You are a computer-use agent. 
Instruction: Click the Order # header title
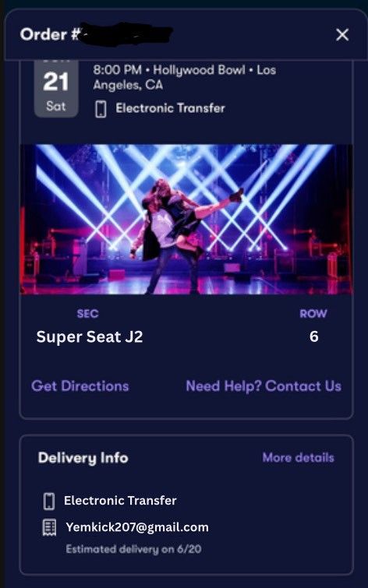pos(49,34)
